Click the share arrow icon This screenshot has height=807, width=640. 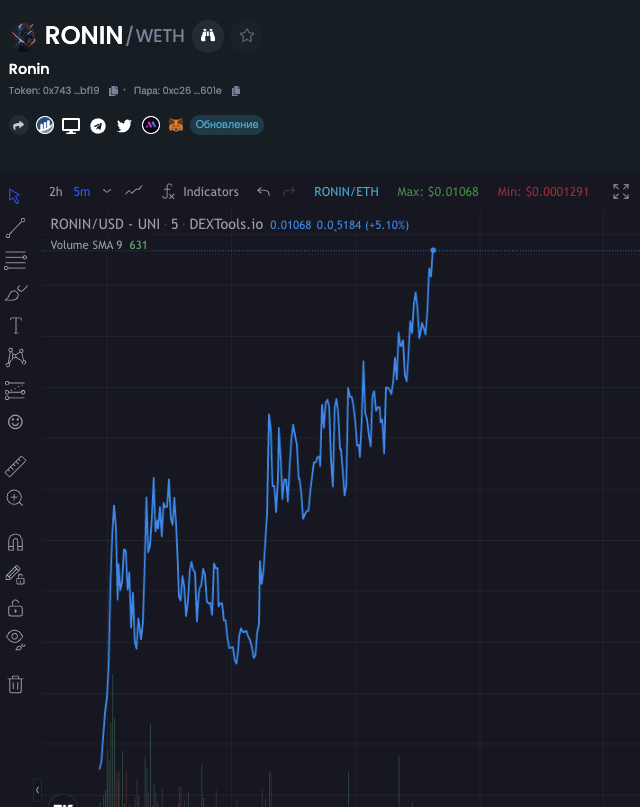click(x=19, y=125)
